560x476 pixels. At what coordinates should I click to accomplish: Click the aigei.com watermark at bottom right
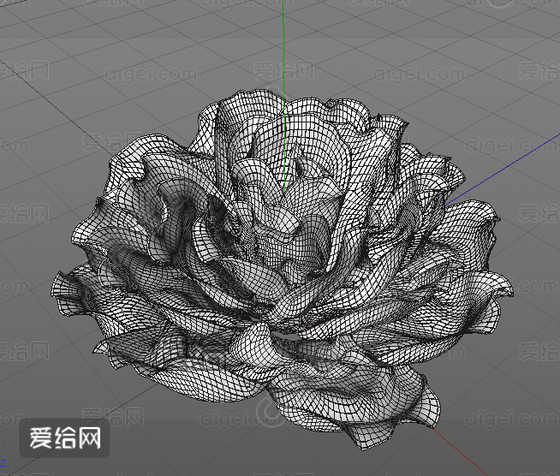point(511,419)
